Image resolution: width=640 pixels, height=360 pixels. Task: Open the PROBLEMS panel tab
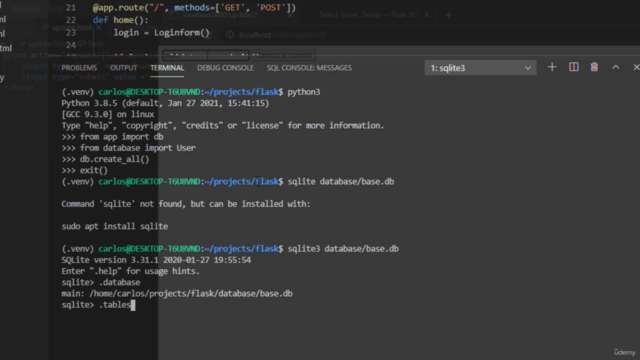[x=79, y=68]
